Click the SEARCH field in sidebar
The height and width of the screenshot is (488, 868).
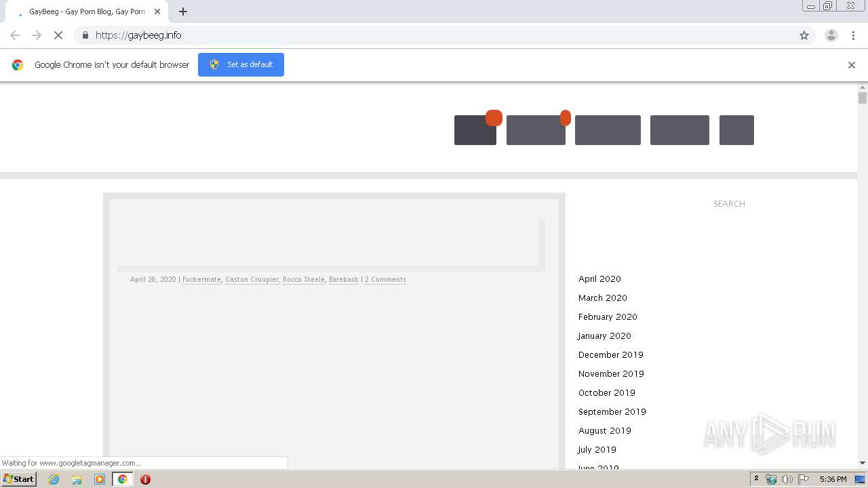pos(729,203)
